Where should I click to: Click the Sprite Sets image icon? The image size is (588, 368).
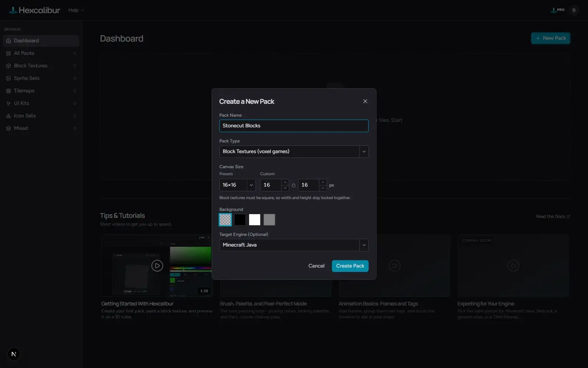[8, 78]
